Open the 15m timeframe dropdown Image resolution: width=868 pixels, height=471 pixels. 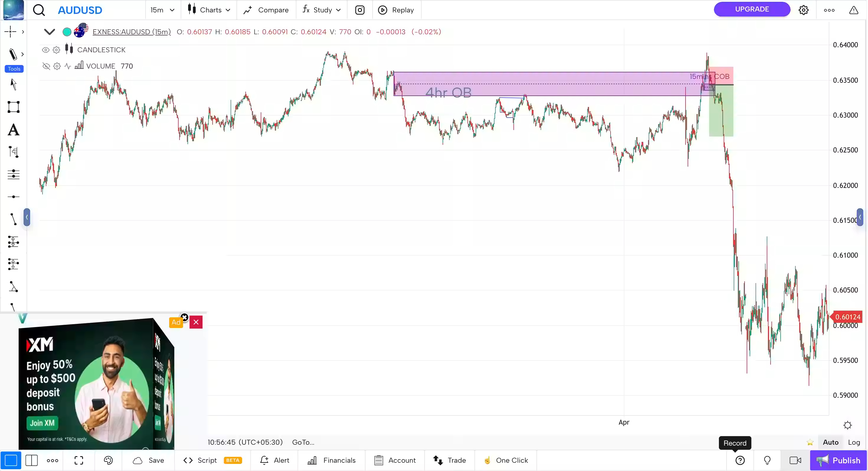162,10
